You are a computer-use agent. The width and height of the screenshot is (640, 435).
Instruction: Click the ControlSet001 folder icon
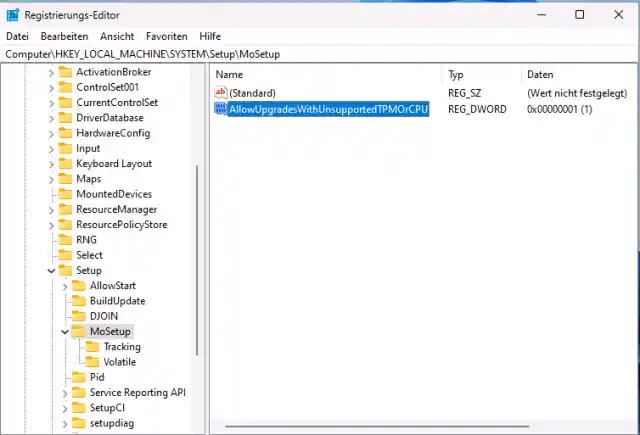[65, 87]
